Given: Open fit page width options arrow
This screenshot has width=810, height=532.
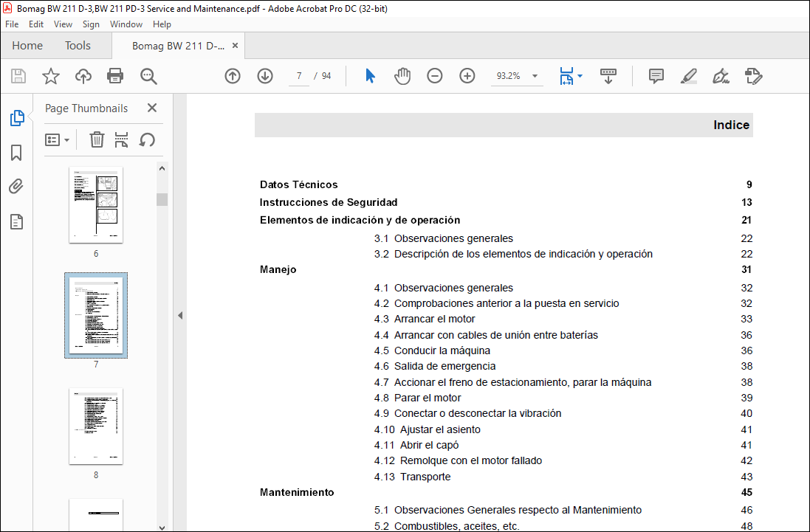Looking at the screenshot, I should coord(580,76).
